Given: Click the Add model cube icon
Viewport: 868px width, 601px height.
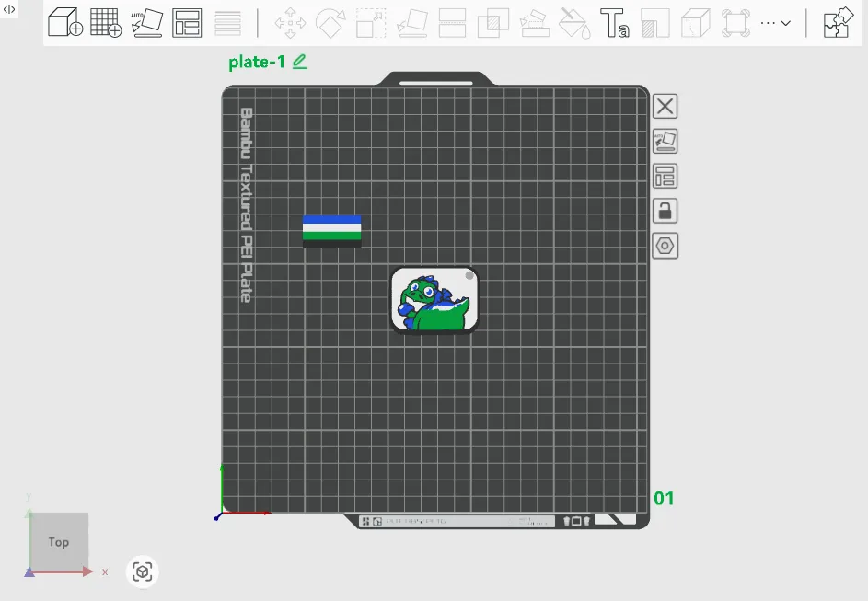Looking at the screenshot, I should pyautogui.click(x=64, y=23).
